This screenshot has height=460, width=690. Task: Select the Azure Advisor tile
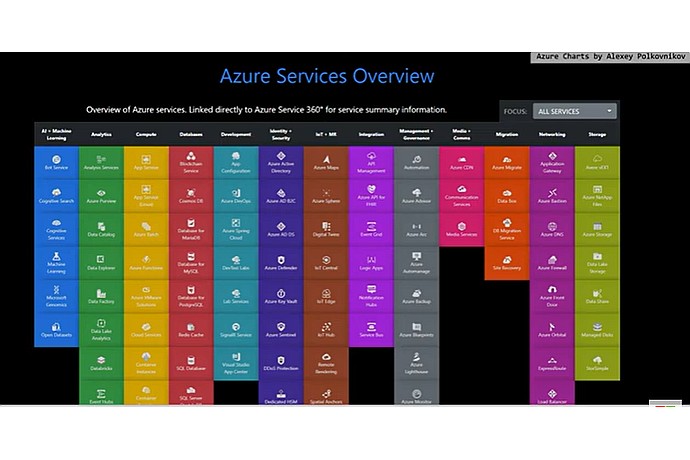coord(416,196)
